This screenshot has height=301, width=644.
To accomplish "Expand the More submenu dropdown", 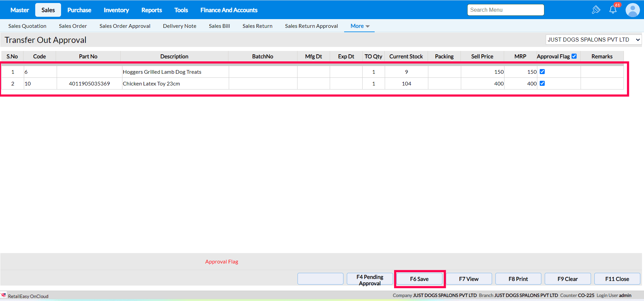I will 360,26.
